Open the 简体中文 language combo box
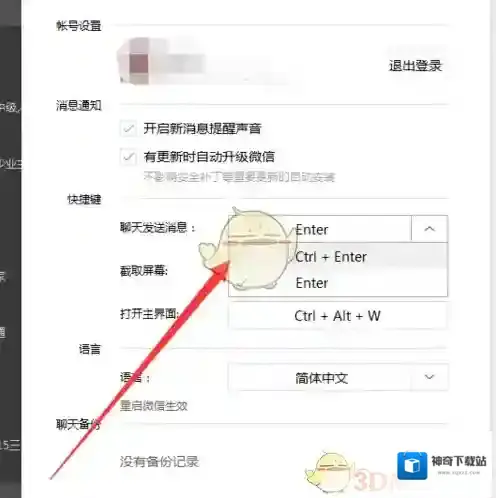 [338, 377]
